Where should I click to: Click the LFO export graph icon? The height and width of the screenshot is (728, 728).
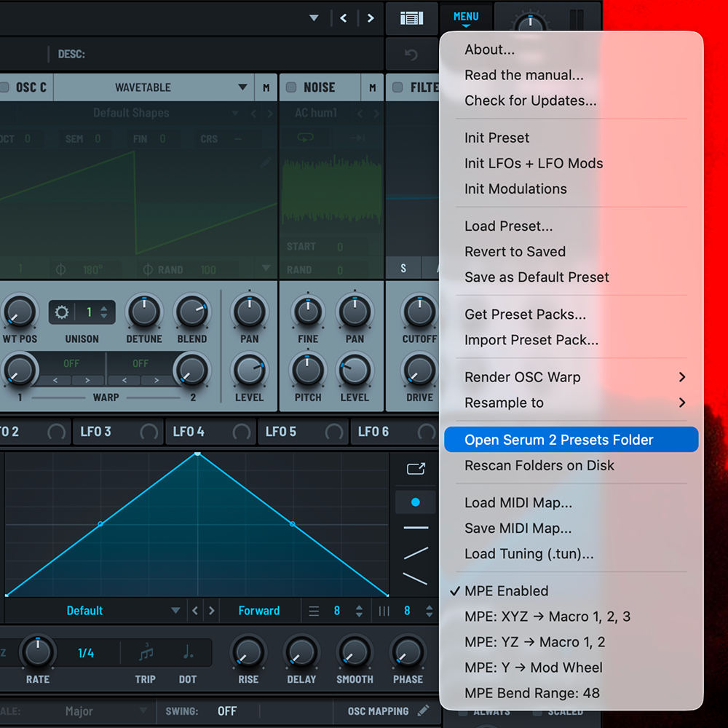(x=416, y=468)
